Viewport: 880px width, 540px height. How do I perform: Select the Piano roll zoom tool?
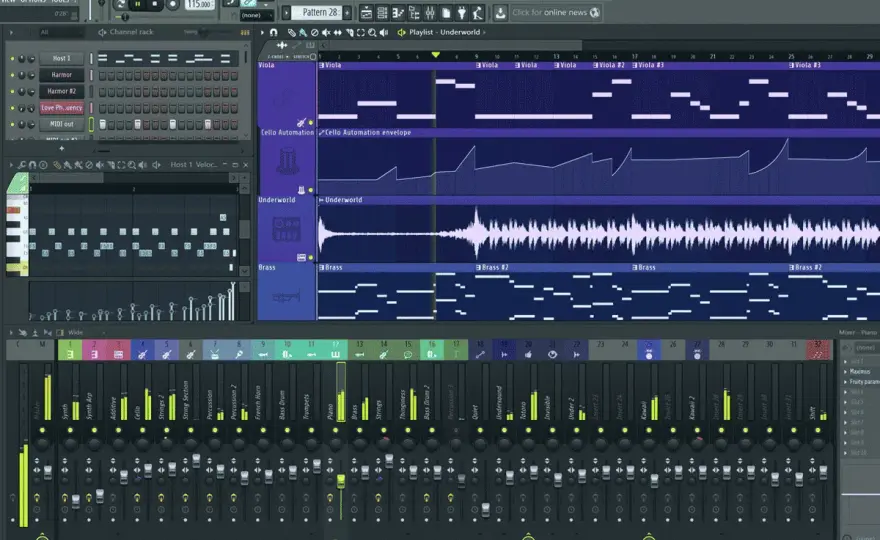point(132,165)
